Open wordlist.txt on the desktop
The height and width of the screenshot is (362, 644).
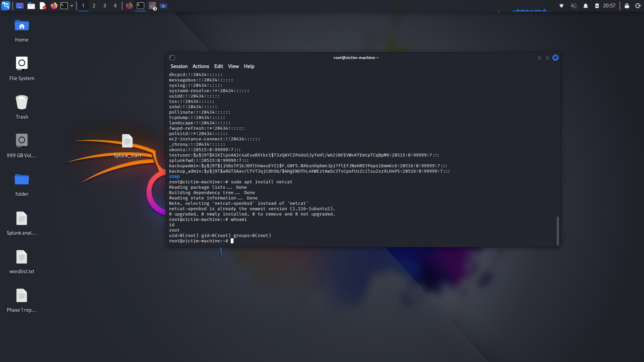click(x=21, y=257)
